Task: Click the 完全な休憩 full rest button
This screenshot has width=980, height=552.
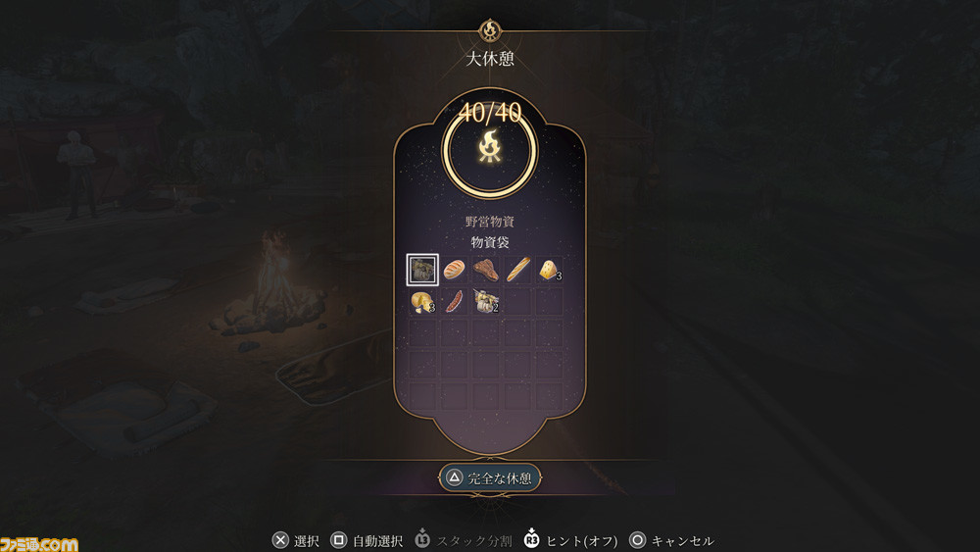Action: tap(490, 478)
